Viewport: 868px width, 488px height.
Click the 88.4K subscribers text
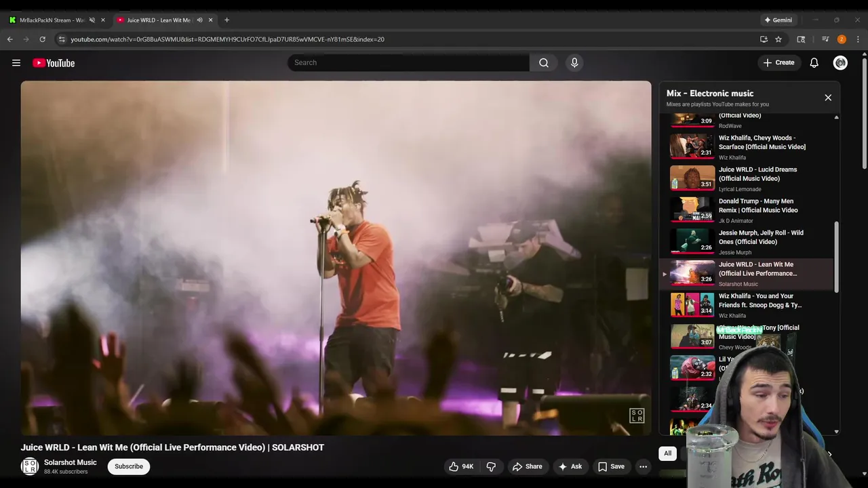[x=66, y=472]
